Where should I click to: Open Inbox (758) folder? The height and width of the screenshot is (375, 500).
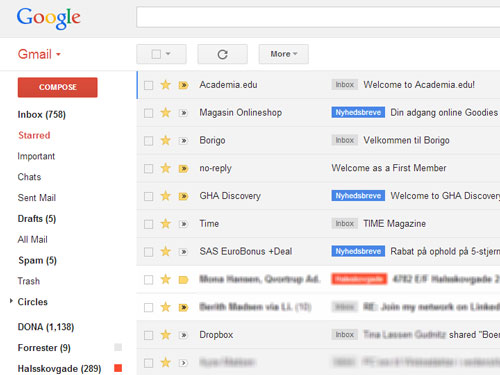(x=42, y=115)
